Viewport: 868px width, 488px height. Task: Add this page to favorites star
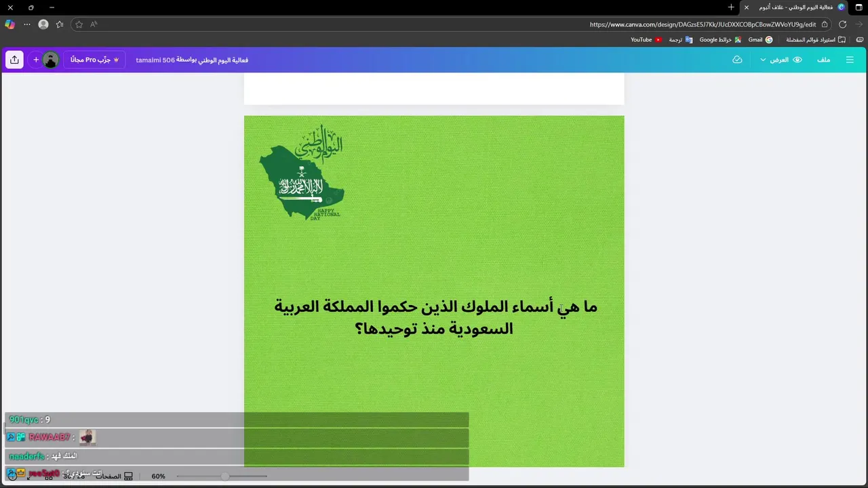coord(79,24)
